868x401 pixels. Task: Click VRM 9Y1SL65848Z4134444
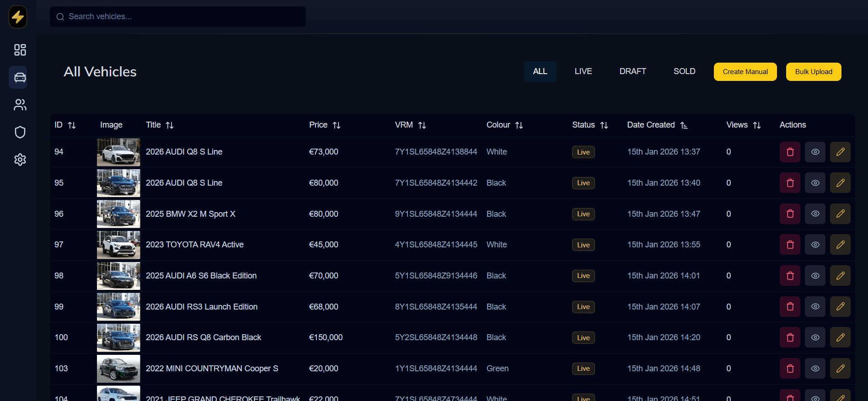click(x=436, y=214)
